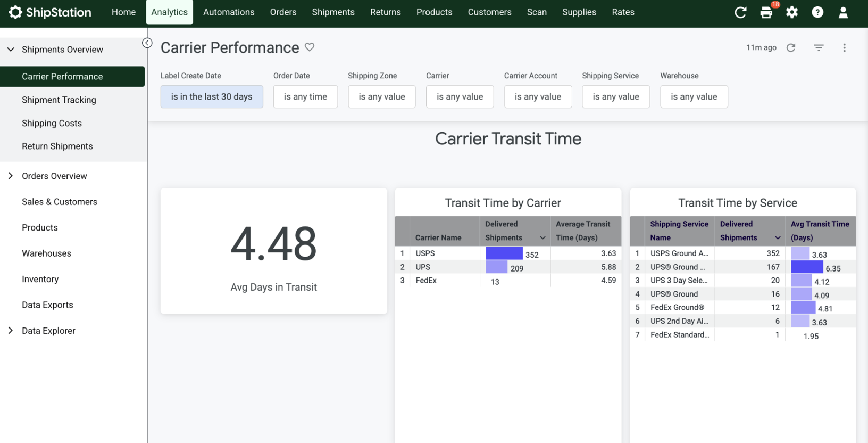This screenshot has height=443, width=868.
Task: Click the UPS 3 Day Sele... service row
Action: 679,281
